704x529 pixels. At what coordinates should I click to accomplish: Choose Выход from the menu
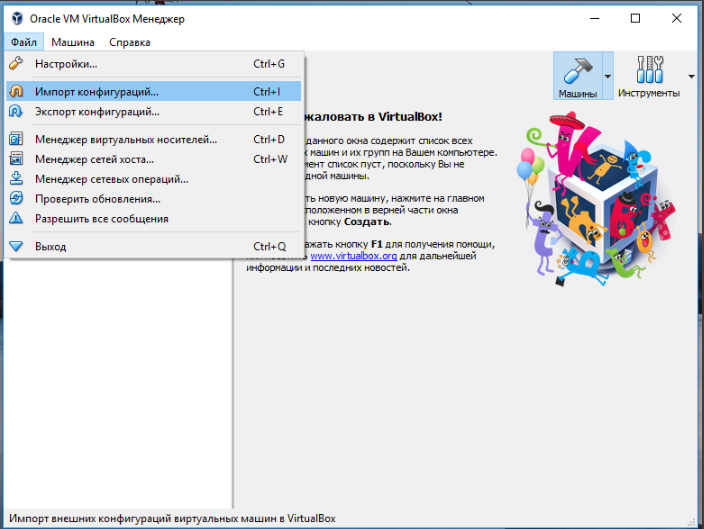pyautogui.click(x=154, y=246)
